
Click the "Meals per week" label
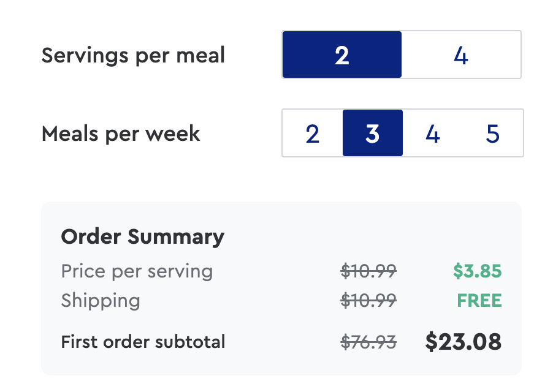coord(121,134)
